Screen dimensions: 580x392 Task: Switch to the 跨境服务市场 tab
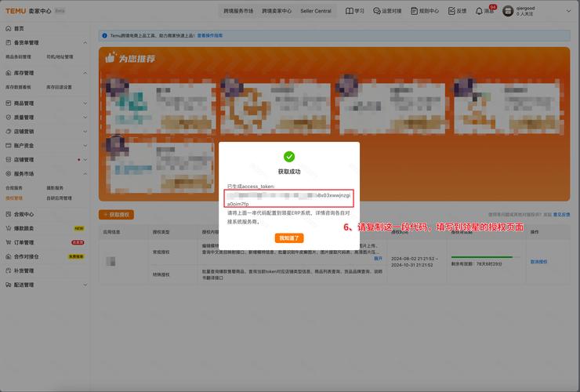click(x=238, y=11)
